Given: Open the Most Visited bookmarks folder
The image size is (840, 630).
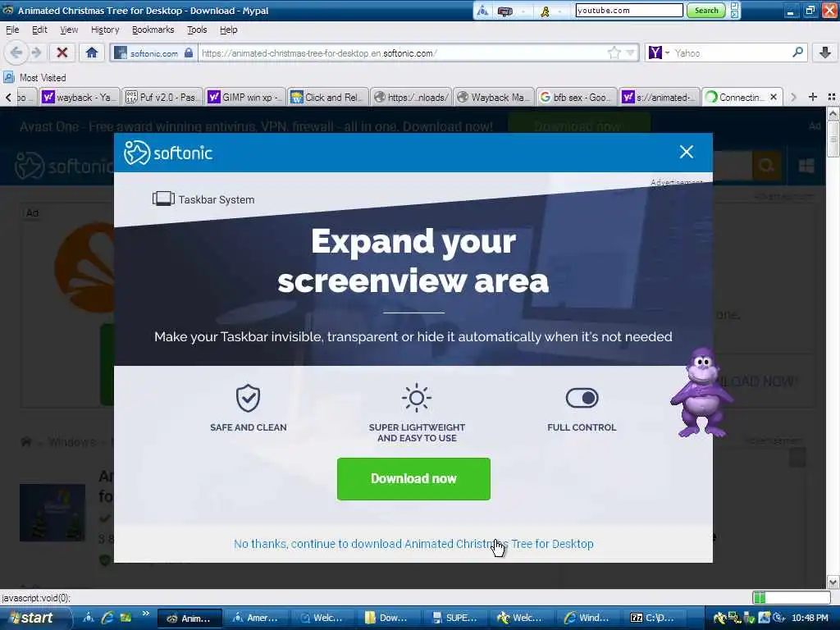Looking at the screenshot, I should point(34,78).
